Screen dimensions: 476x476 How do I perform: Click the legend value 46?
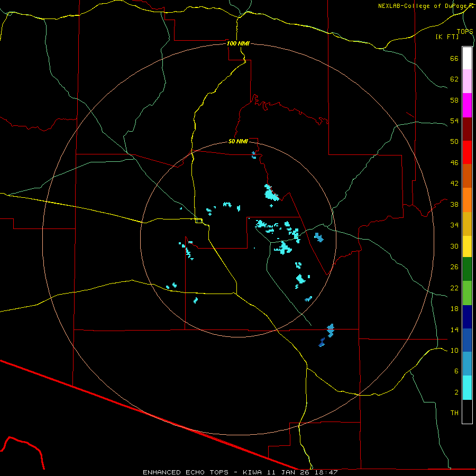(x=454, y=163)
